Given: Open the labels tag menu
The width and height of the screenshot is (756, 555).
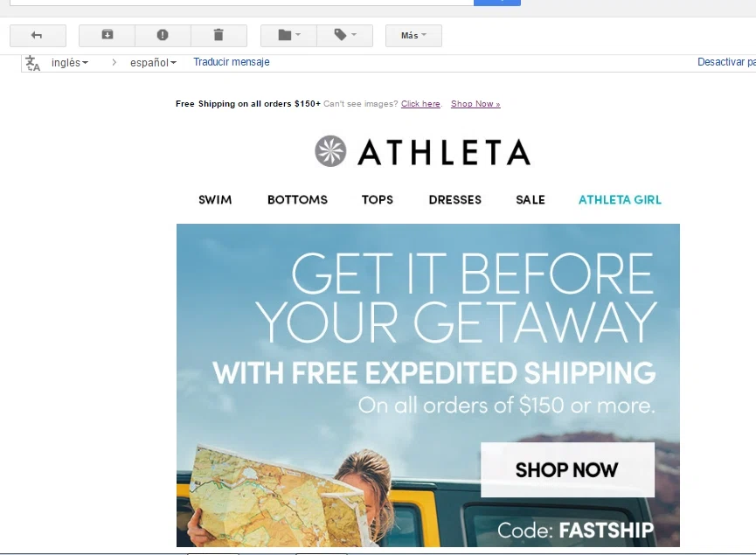Looking at the screenshot, I should click(344, 36).
